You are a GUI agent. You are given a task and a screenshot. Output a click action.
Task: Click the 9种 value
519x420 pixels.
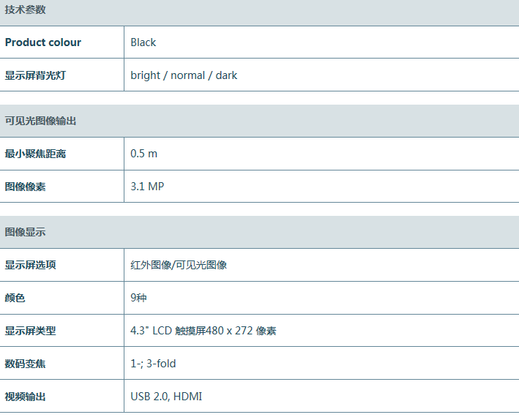click(140, 298)
